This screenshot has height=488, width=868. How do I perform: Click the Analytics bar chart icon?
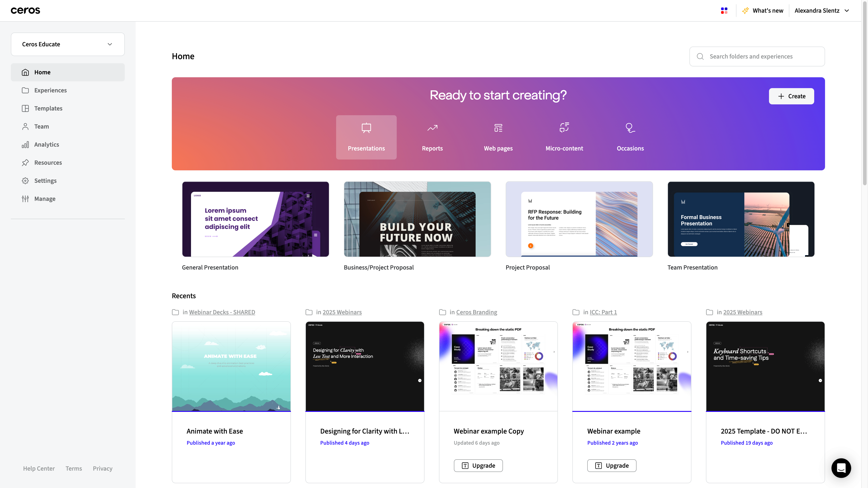click(x=25, y=145)
